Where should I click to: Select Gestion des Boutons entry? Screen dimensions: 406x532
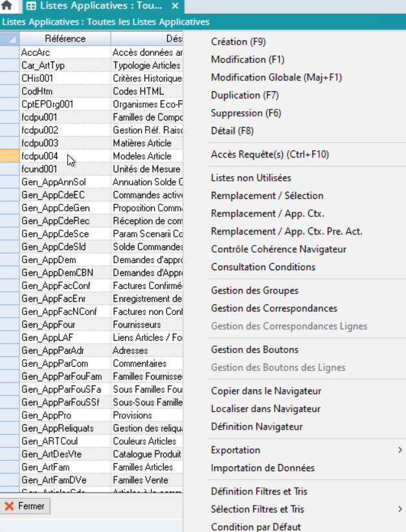click(x=254, y=350)
